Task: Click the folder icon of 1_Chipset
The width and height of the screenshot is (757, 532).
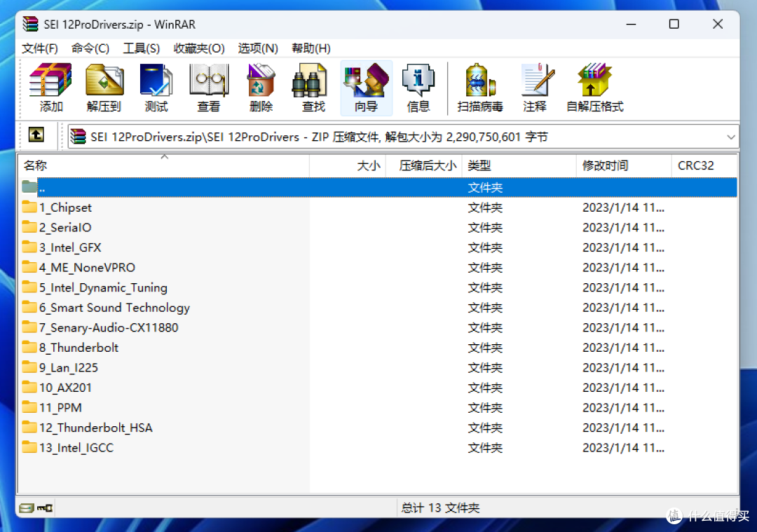Action: 29,207
